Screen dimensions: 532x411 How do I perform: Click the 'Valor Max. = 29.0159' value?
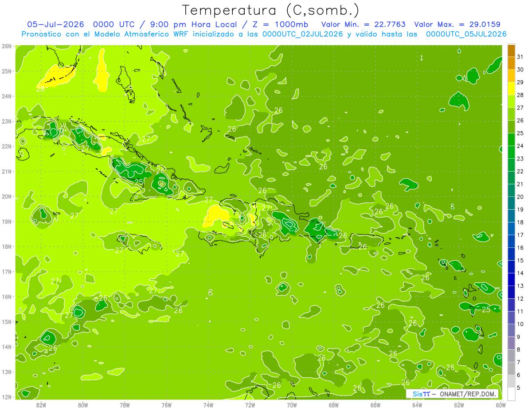pos(458,24)
